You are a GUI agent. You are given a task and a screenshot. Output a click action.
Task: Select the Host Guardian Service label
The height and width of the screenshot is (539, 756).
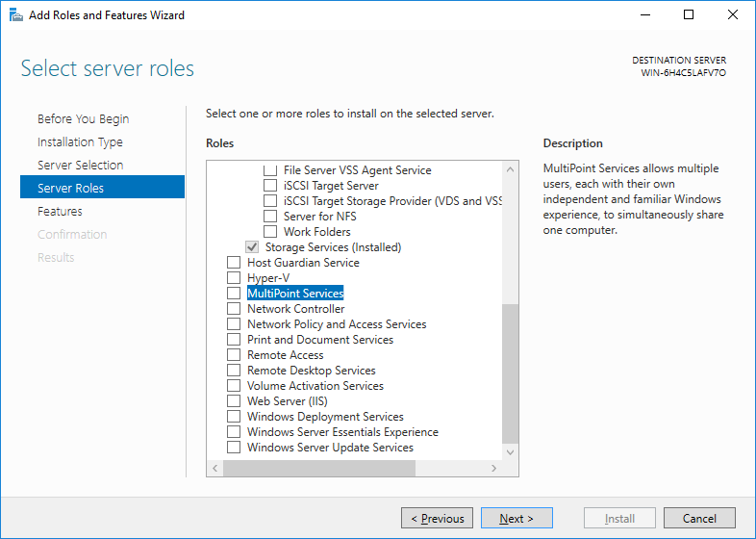(x=303, y=263)
